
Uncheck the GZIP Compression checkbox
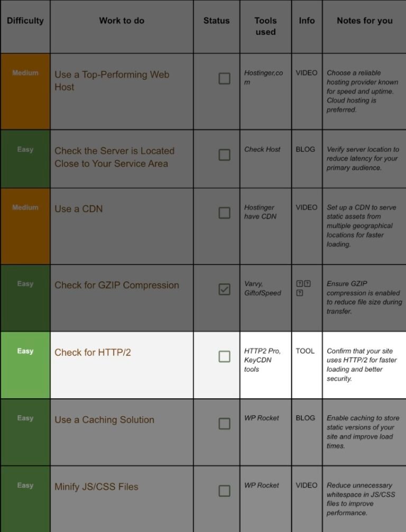(x=224, y=289)
